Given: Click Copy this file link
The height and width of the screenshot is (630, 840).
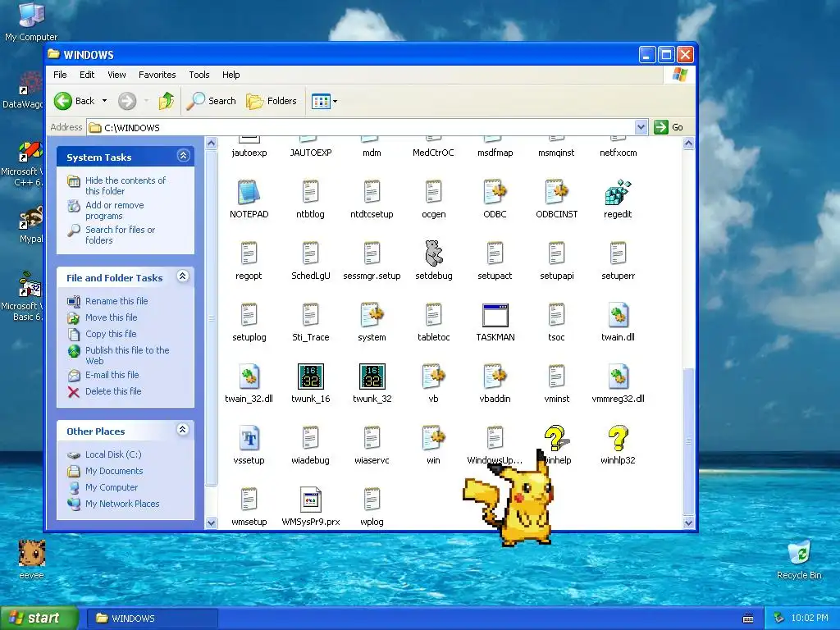Looking at the screenshot, I should [x=111, y=334].
